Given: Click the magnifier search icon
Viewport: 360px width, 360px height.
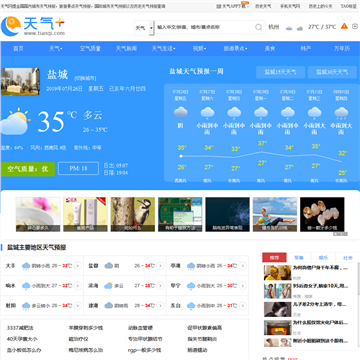Looking at the screenshot, I should 259,27.
